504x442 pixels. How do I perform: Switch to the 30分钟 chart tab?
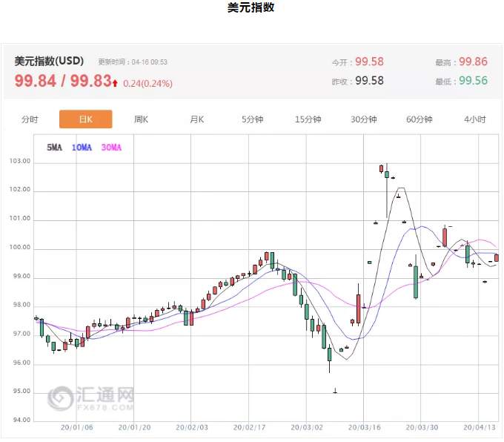point(363,119)
